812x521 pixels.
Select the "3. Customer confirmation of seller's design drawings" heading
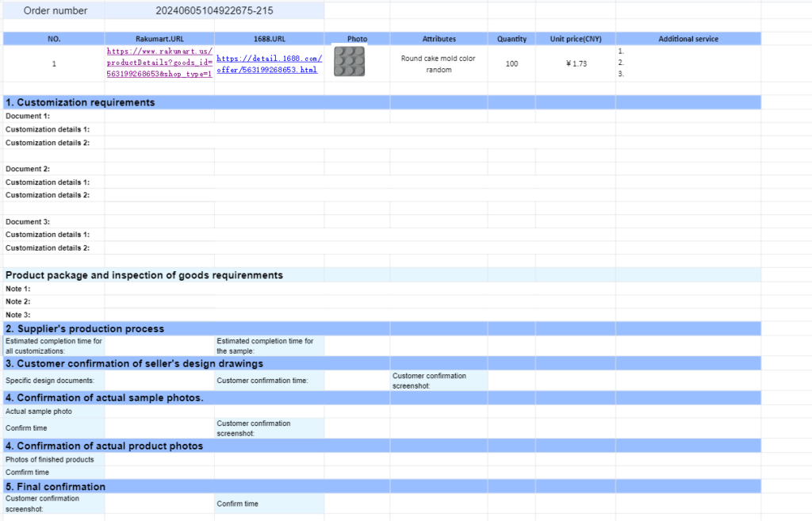click(135, 363)
